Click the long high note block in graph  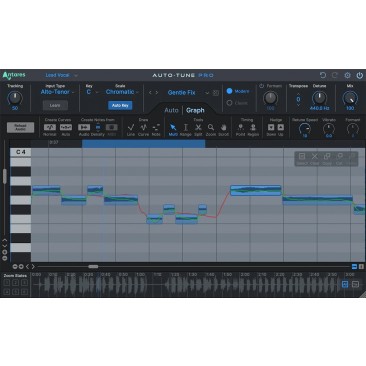pyautogui.click(x=256, y=190)
